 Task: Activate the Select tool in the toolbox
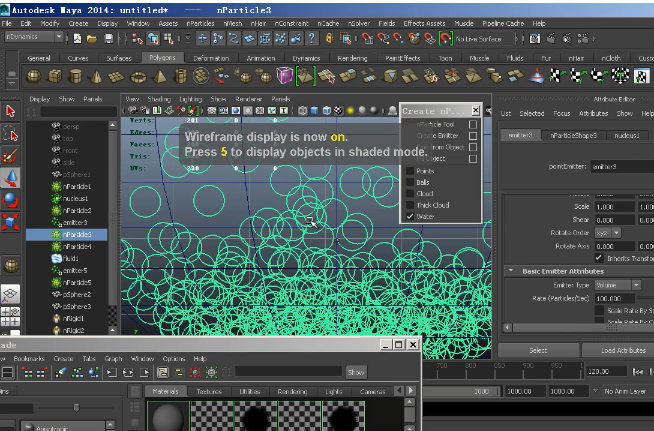[x=10, y=111]
